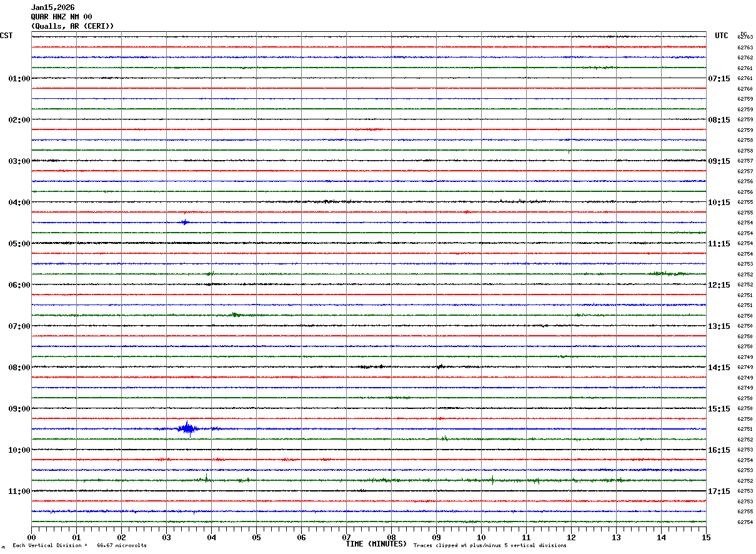Screen dimensions: 756x554
Task: Click the UTC timezone heading
Action: tap(722, 36)
